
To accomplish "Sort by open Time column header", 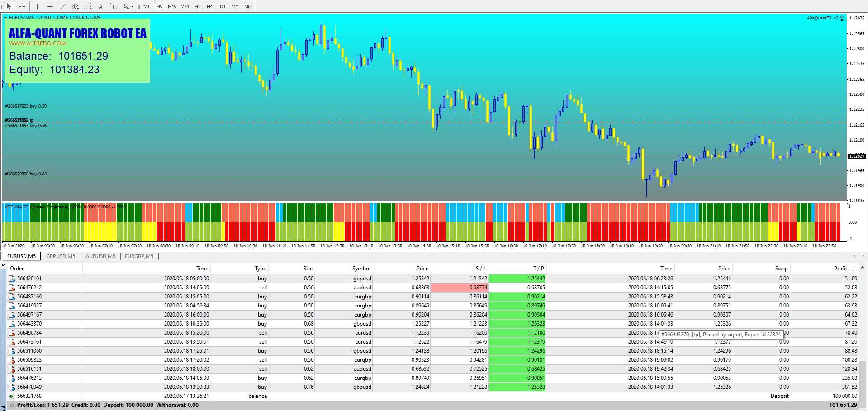I will pyautogui.click(x=146, y=269).
